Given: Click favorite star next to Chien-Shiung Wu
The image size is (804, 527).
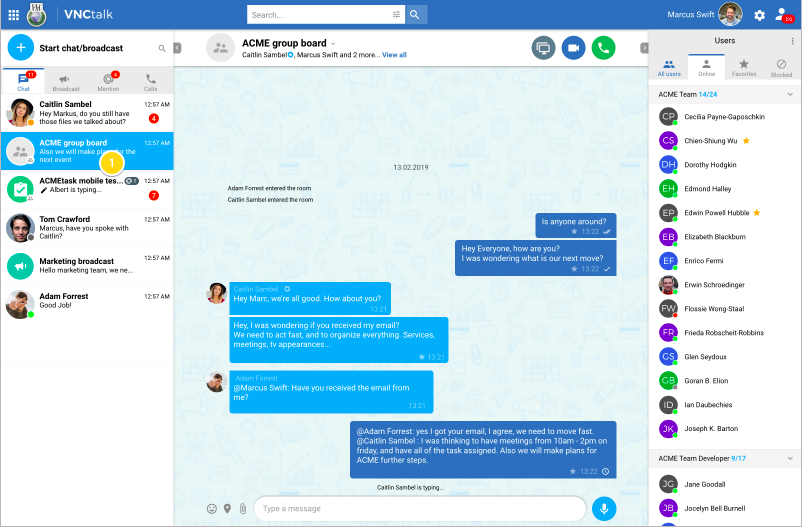Looking at the screenshot, I should coord(747,140).
